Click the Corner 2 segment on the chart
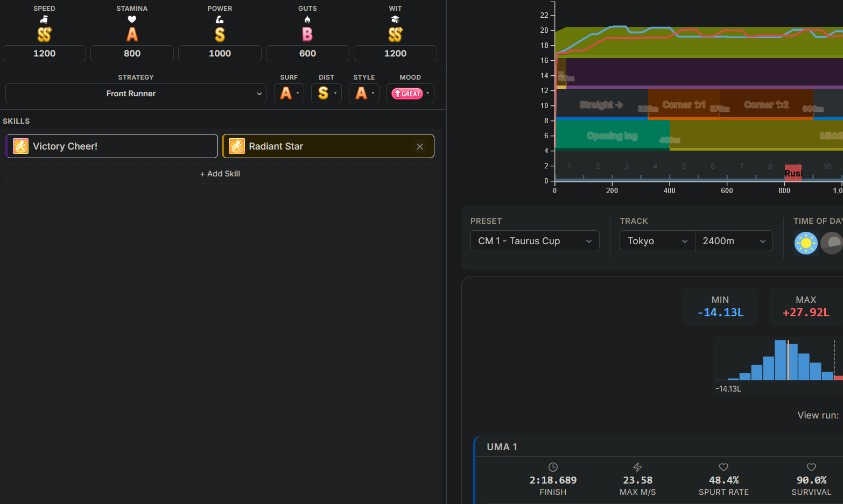This screenshot has height=504, width=843. [767, 104]
